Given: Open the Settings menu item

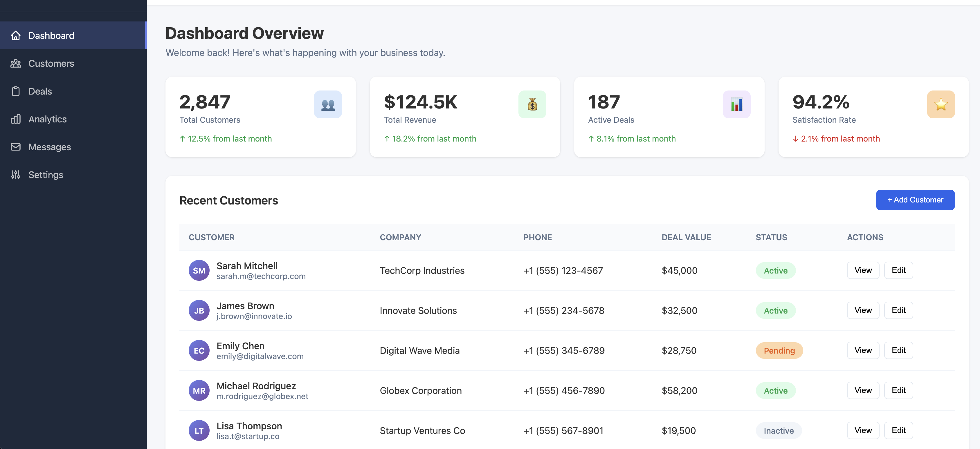Looking at the screenshot, I should point(73,175).
